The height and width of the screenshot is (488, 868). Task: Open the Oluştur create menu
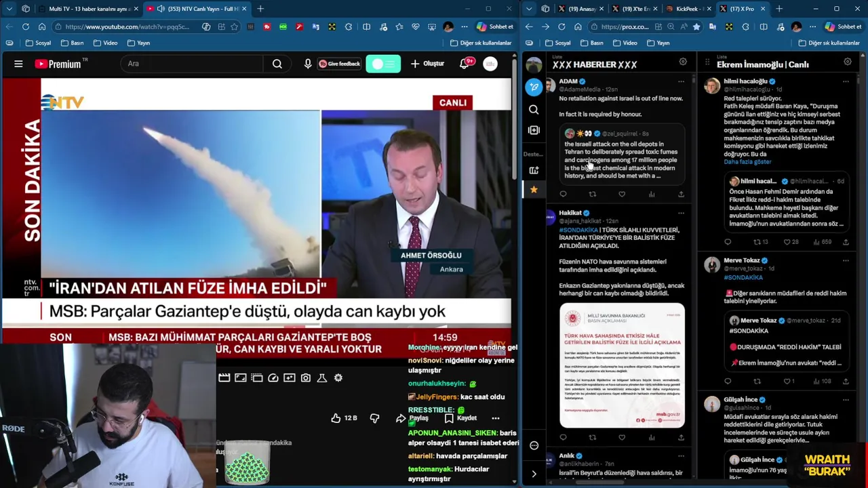[x=427, y=64]
